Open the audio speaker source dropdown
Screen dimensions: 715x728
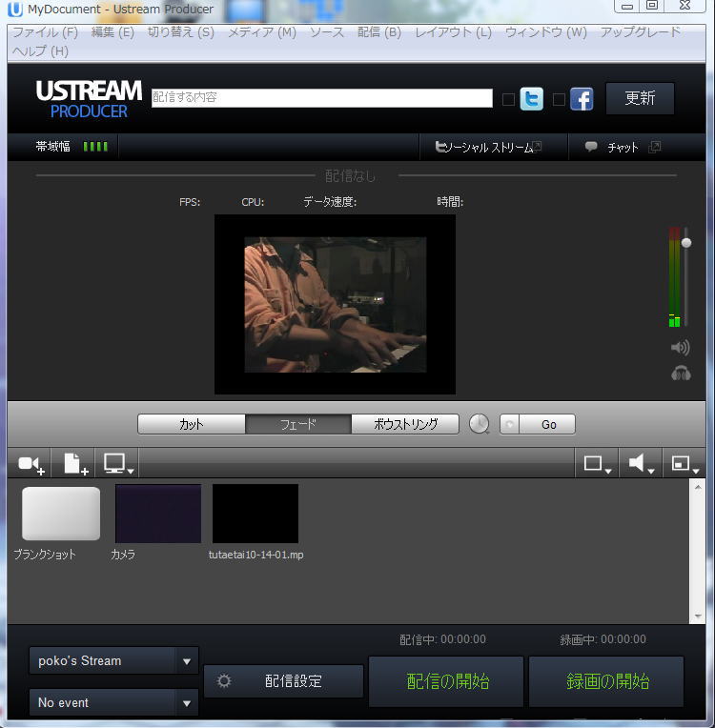[641, 464]
